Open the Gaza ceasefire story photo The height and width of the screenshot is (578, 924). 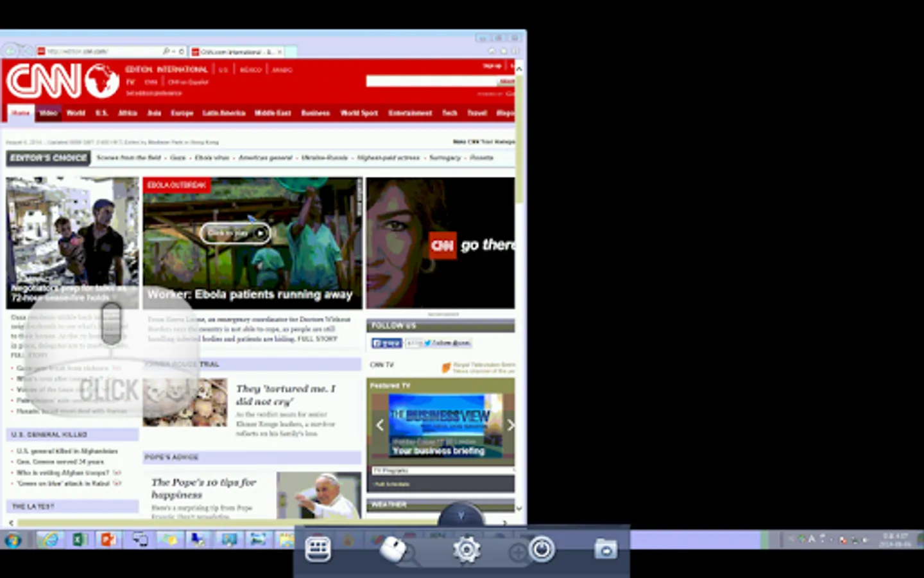point(73,243)
